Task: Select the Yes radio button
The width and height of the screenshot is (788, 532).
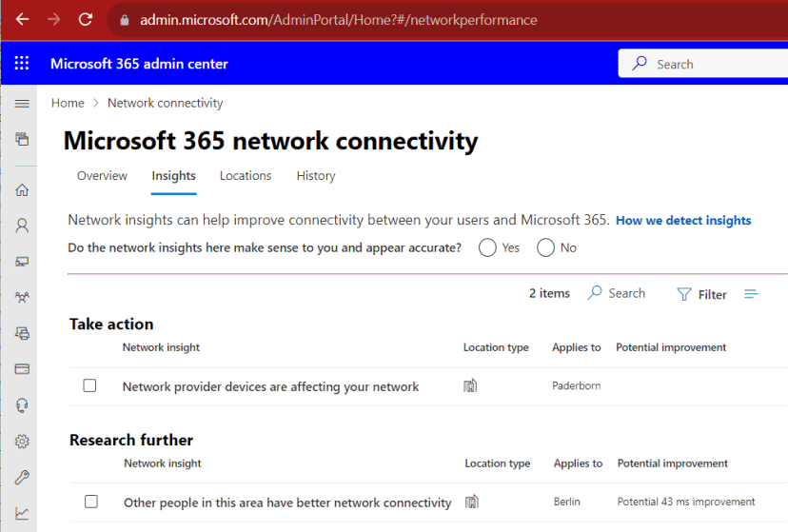Action: pos(487,247)
